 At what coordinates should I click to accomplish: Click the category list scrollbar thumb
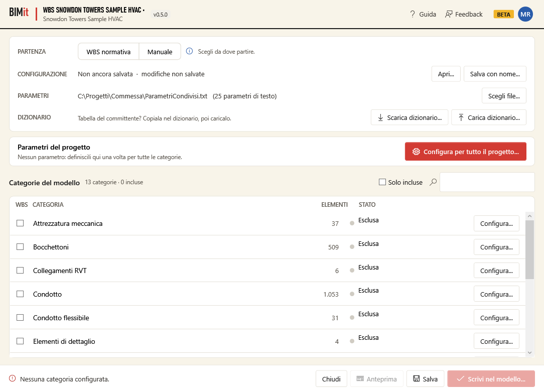[x=529, y=250]
